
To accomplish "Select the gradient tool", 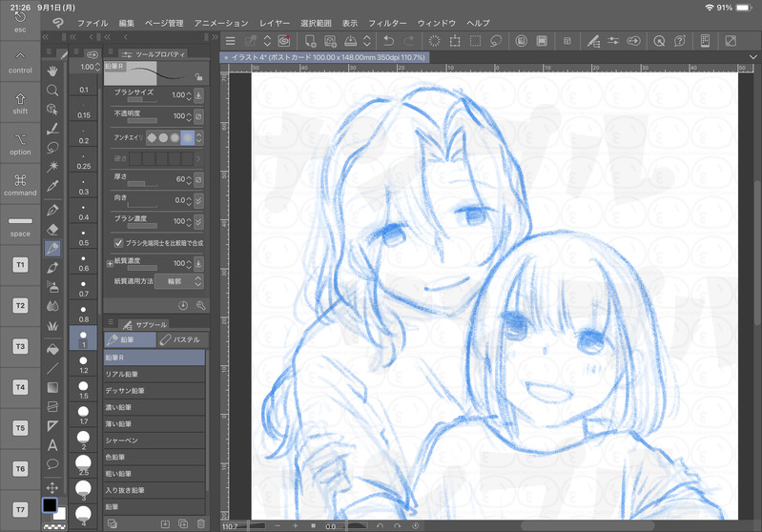I will click(x=52, y=387).
